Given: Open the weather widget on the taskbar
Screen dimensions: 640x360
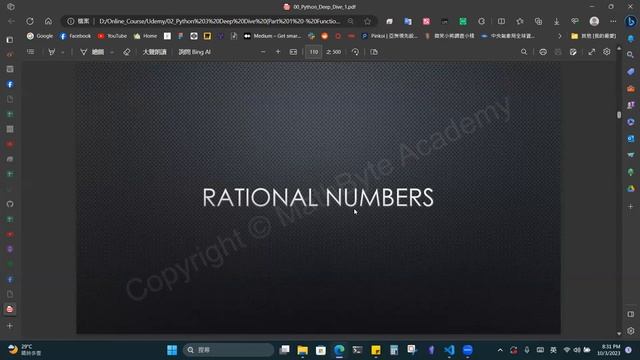Looking at the screenshot, I should tap(25, 350).
